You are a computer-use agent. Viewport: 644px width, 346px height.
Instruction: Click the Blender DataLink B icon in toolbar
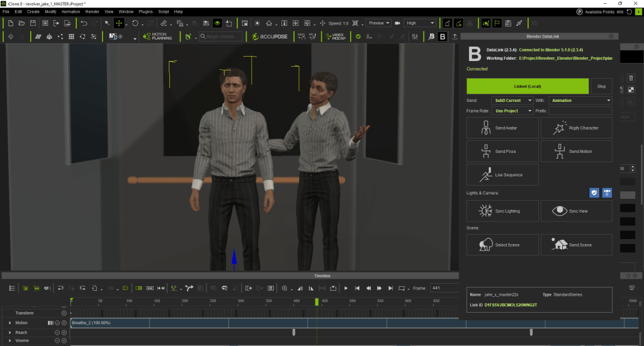(443, 36)
